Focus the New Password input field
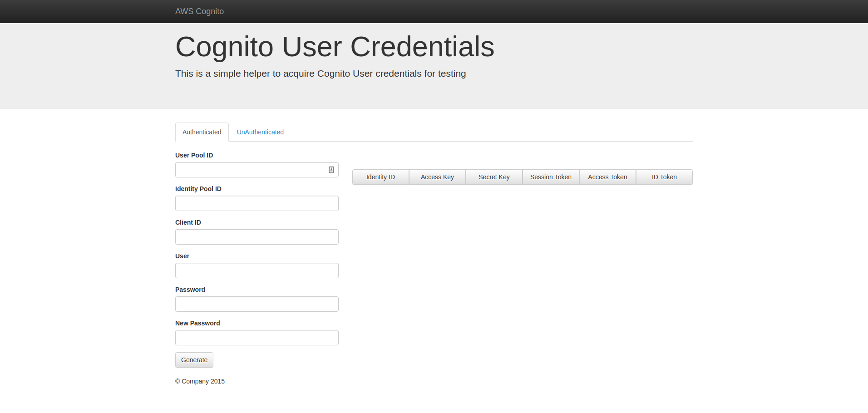This screenshot has width=868, height=413. [257, 338]
